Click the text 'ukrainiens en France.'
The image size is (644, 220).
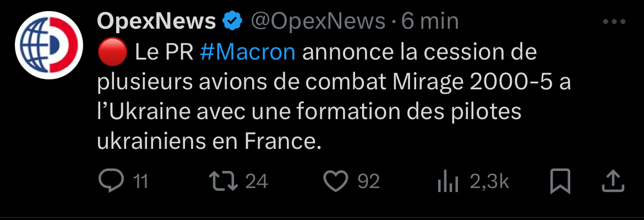(x=209, y=142)
